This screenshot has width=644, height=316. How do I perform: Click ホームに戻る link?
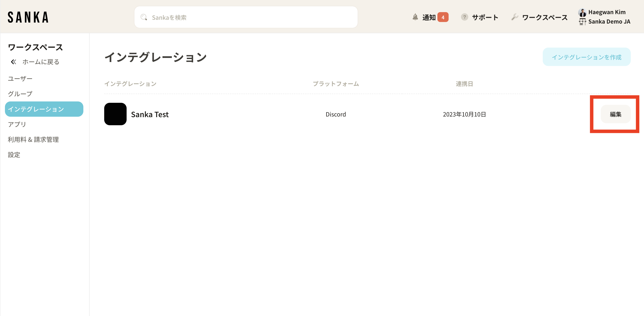click(41, 62)
